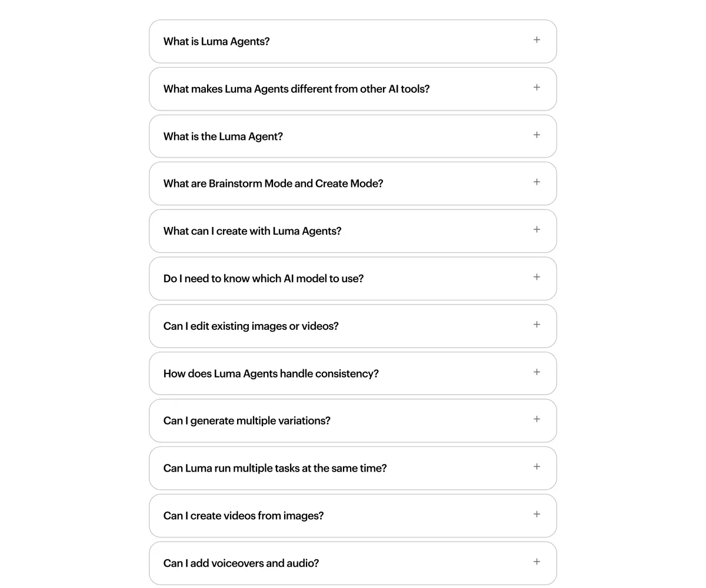The image size is (706, 588).
Task: Expand "What is Luma Agents?" question text
Action: point(217,42)
